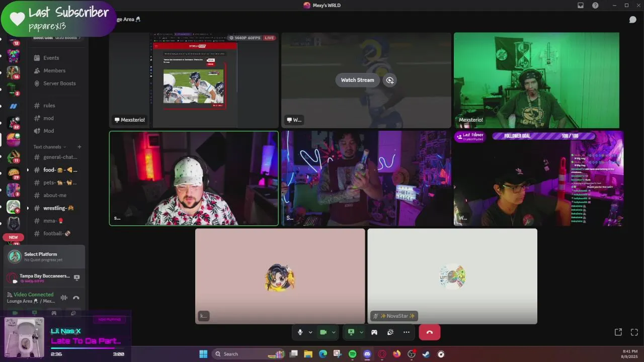This screenshot has height=362, width=644.
Task: Open camera options chevron
Action: tap(334, 332)
